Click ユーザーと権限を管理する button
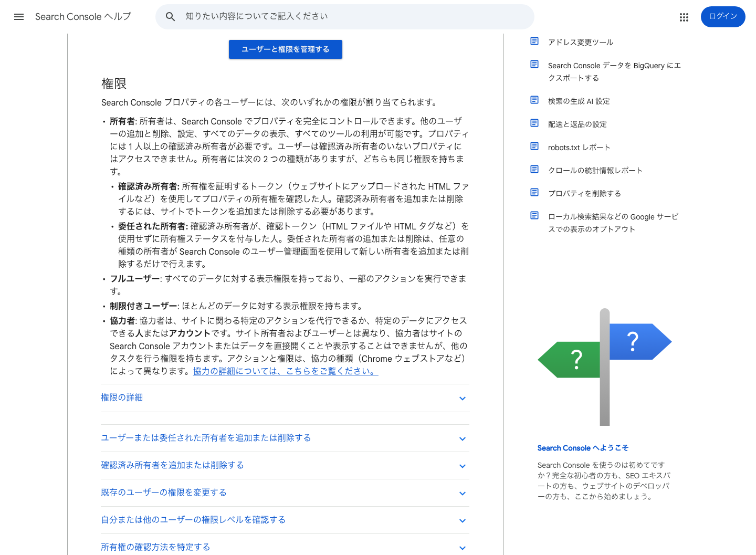Screen dimensions: 756x555 point(286,49)
